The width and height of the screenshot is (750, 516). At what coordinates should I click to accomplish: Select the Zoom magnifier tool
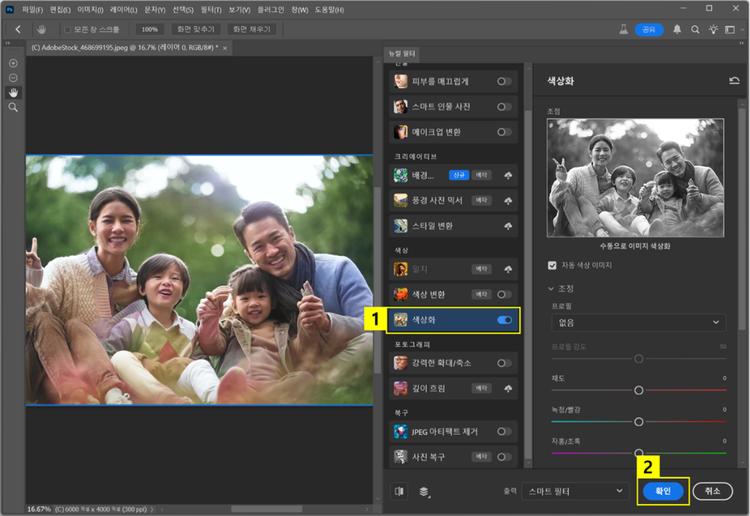(x=14, y=106)
